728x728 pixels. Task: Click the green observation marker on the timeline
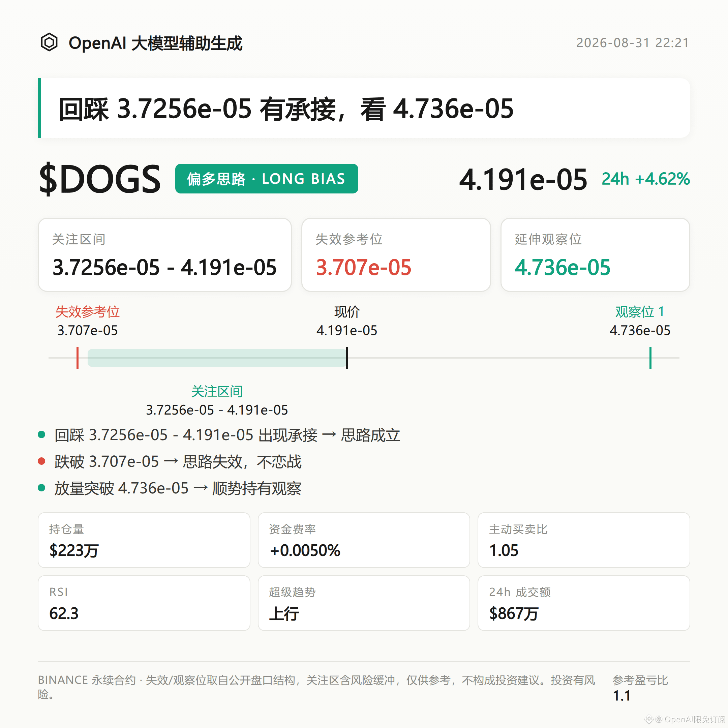click(650, 358)
